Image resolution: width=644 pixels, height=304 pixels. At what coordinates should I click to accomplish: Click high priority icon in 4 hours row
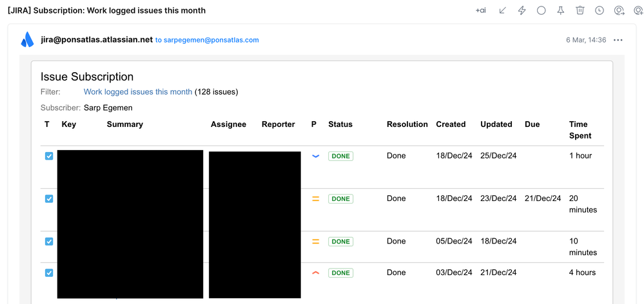pos(315,273)
